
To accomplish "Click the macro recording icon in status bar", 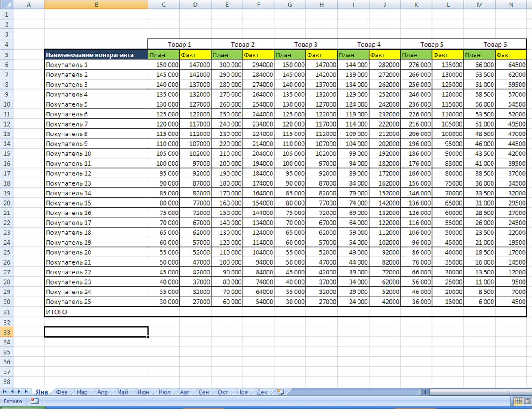I will click(x=34, y=401).
